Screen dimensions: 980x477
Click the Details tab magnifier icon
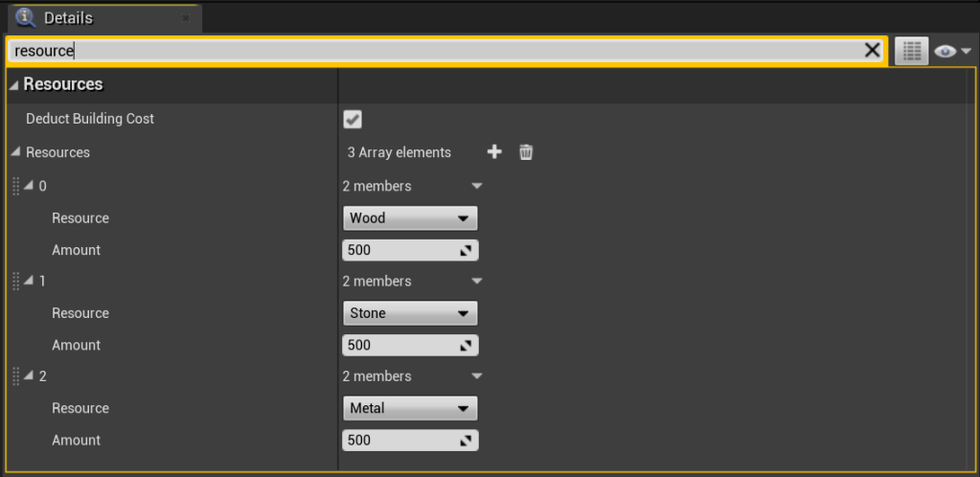(x=26, y=18)
